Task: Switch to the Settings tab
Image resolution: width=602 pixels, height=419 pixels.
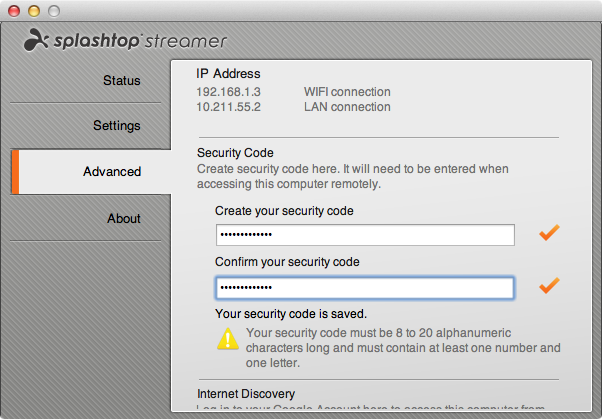Action: [117, 126]
